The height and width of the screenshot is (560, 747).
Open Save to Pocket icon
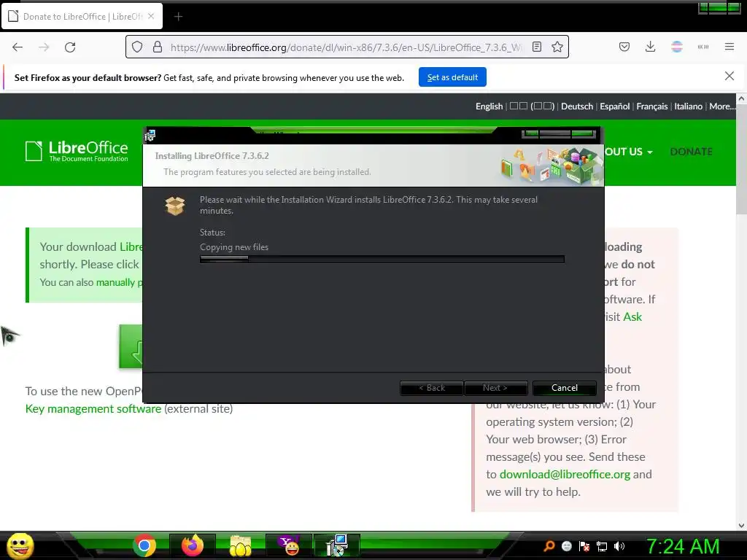pyautogui.click(x=624, y=47)
